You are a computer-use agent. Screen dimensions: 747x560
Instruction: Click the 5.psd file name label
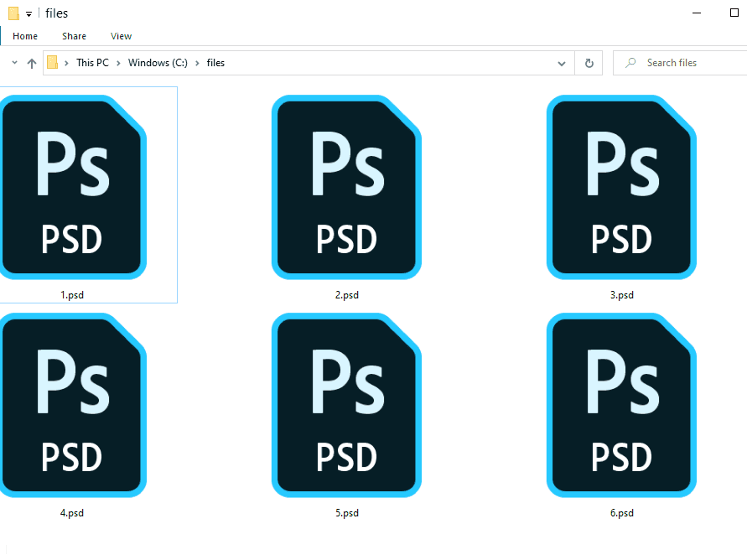(x=347, y=513)
